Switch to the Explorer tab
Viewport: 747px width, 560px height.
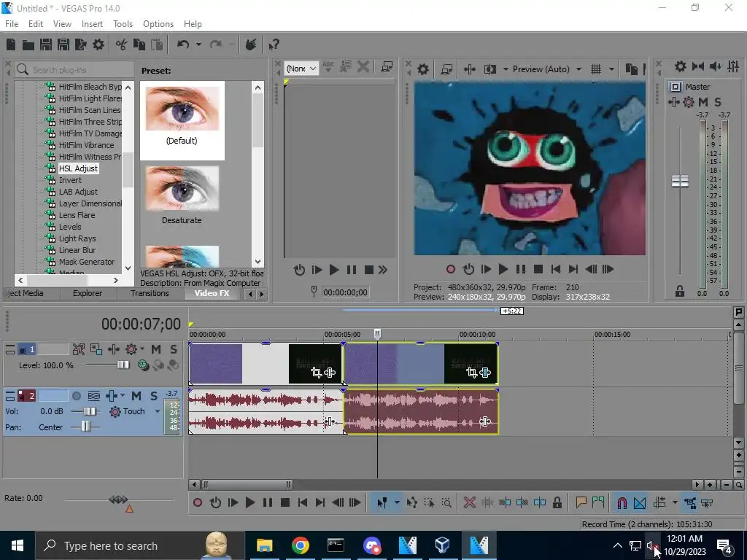click(x=88, y=293)
